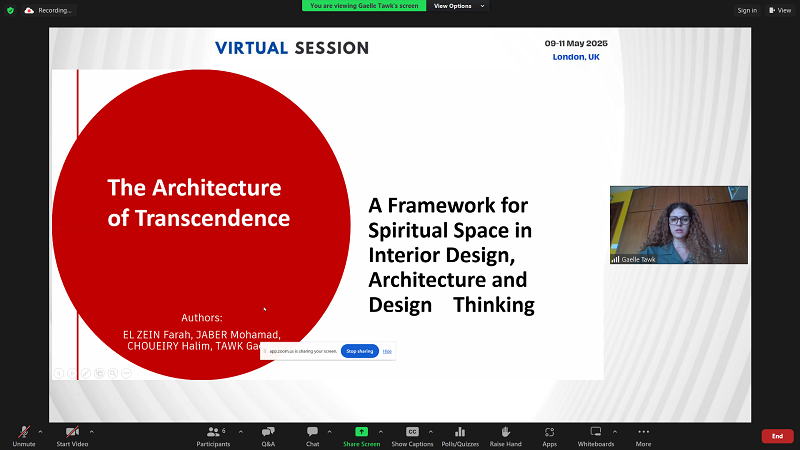800x450 pixels.
Task: Open Polls/Quizzes
Action: coord(460,435)
